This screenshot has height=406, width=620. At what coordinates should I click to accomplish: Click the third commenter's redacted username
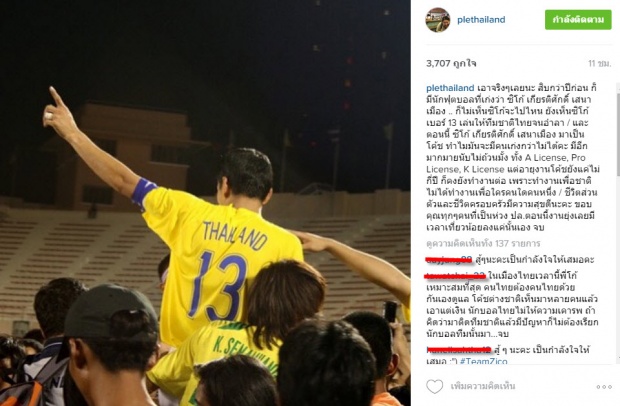459,350
